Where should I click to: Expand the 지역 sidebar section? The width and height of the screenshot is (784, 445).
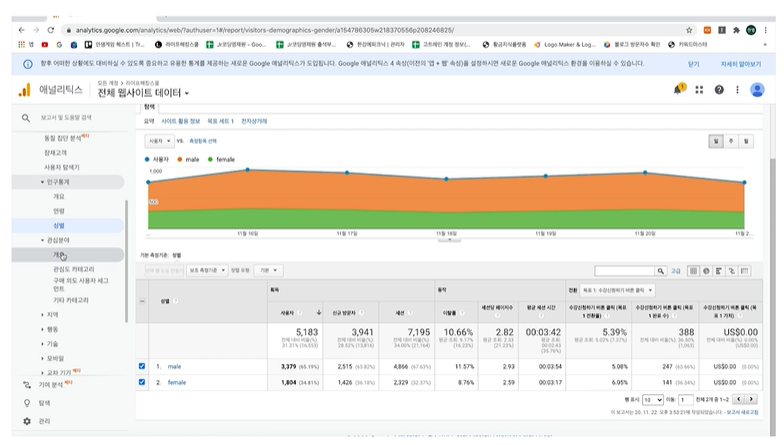coord(42,315)
